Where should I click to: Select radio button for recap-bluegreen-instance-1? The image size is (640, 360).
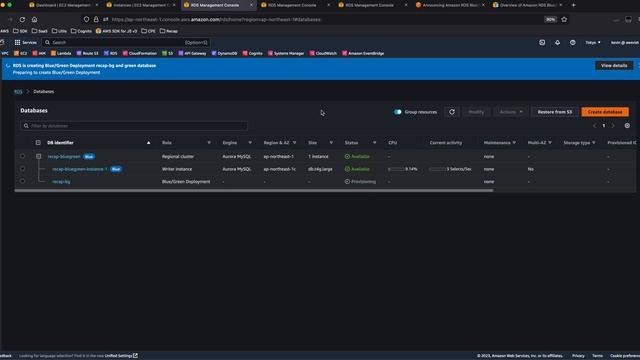coord(22,169)
